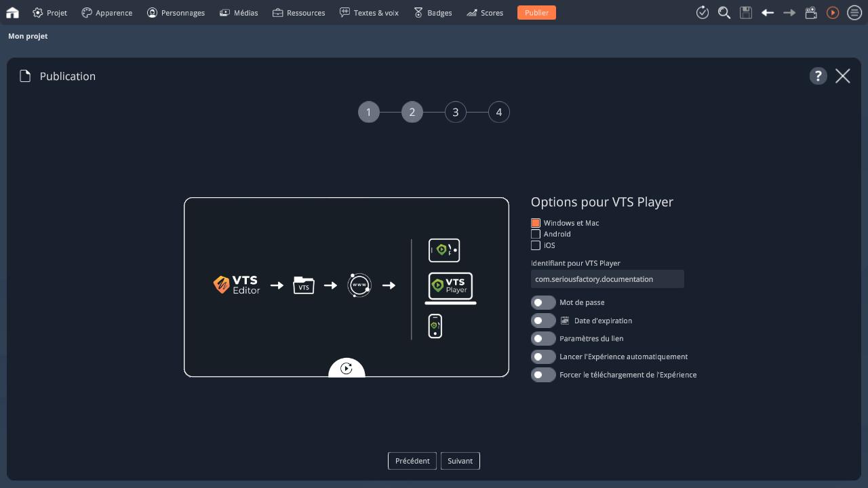The width and height of the screenshot is (868, 488).
Task: Click the camera preview icon
Action: pos(811,12)
